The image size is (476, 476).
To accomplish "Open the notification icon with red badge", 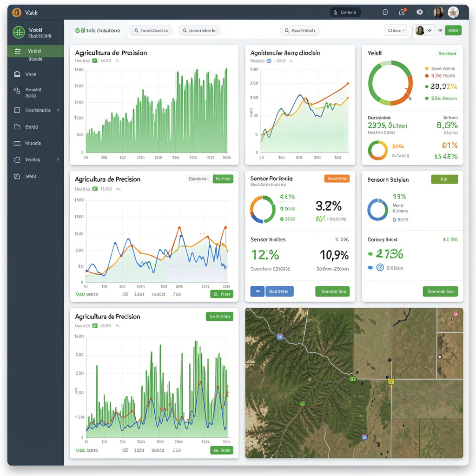I will click(x=402, y=13).
